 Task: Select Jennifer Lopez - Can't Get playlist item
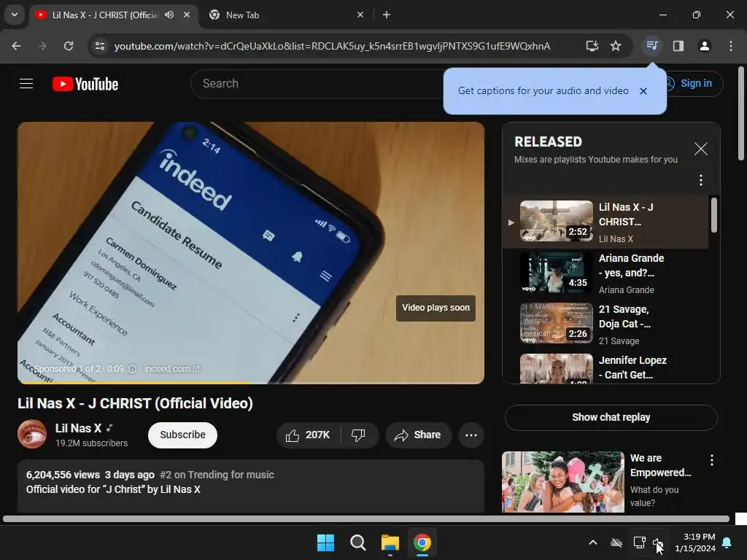pos(605,367)
